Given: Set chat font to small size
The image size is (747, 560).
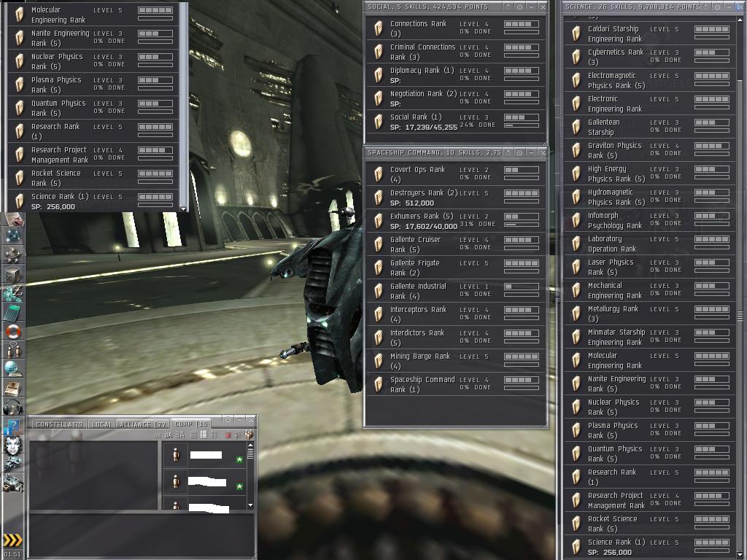Looking at the screenshot, I should [x=158, y=435].
